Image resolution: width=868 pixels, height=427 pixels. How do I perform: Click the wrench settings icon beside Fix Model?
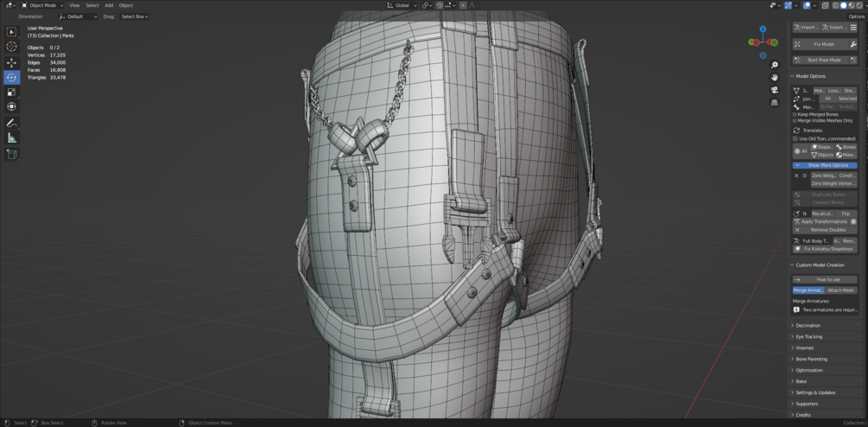pyautogui.click(x=853, y=44)
